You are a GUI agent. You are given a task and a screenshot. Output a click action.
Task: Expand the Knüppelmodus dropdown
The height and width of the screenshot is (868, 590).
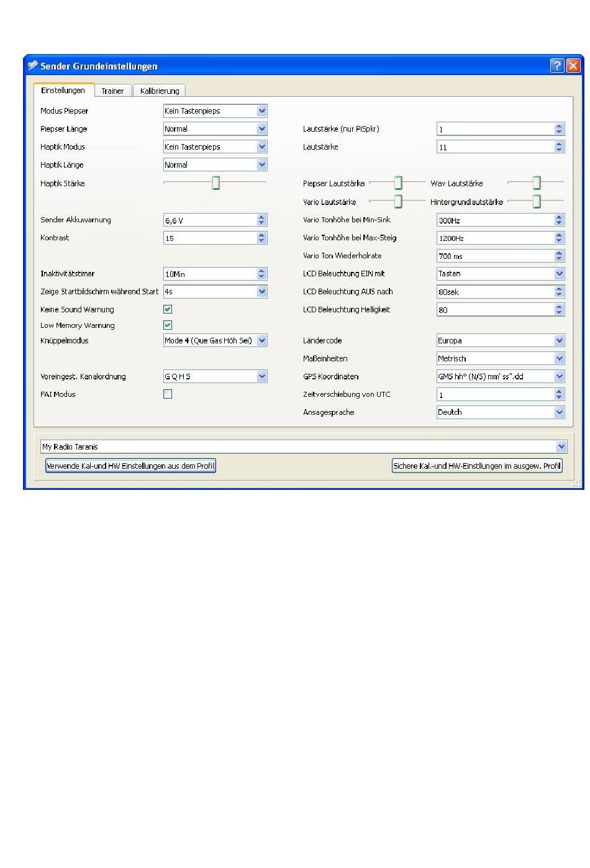click(x=261, y=341)
